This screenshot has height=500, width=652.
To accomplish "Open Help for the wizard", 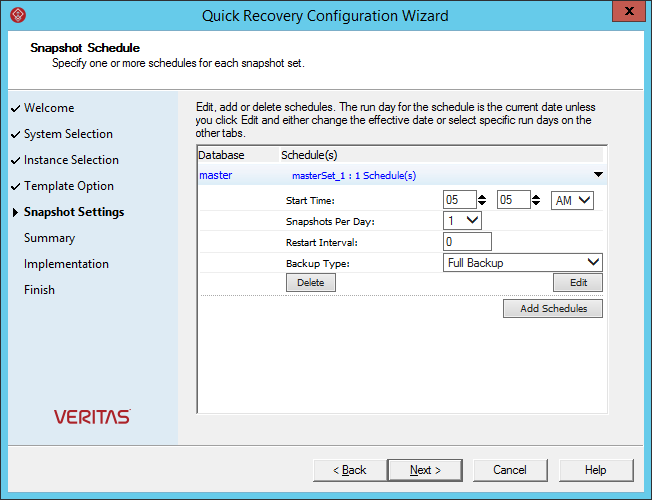I will point(596,470).
